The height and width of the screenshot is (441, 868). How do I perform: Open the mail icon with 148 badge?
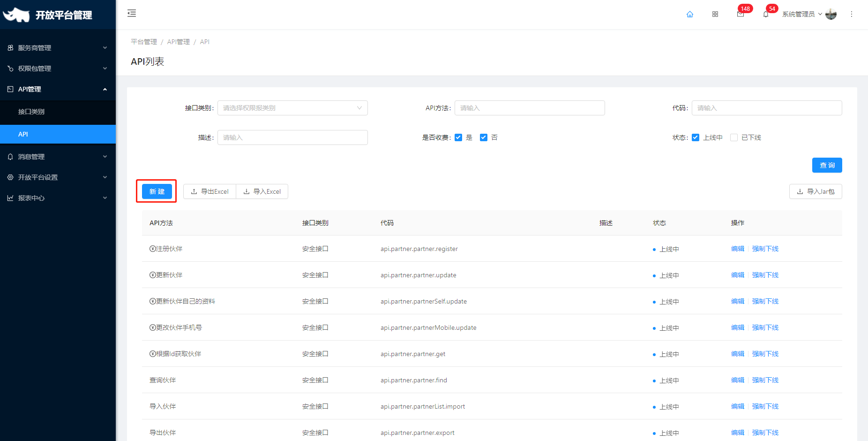pos(741,14)
